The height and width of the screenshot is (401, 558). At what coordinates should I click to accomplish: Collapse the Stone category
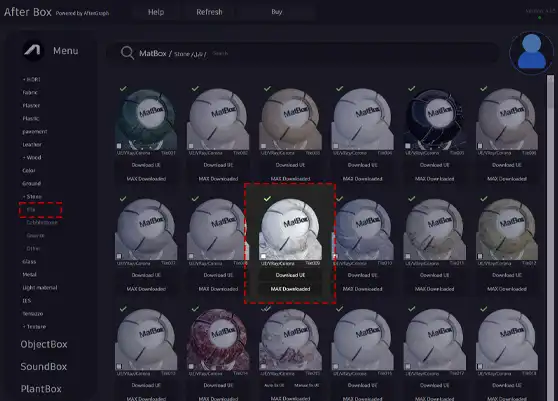pos(32,196)
